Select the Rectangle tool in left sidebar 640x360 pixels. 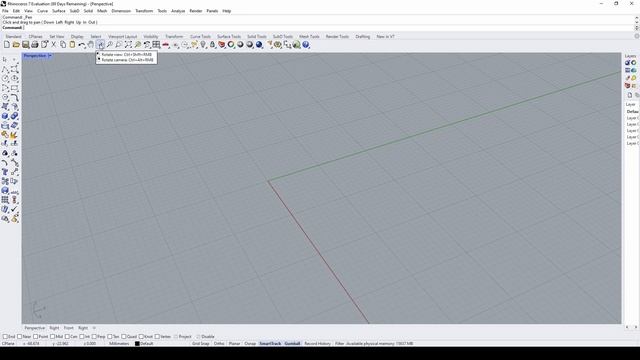(x=14, y=88)
